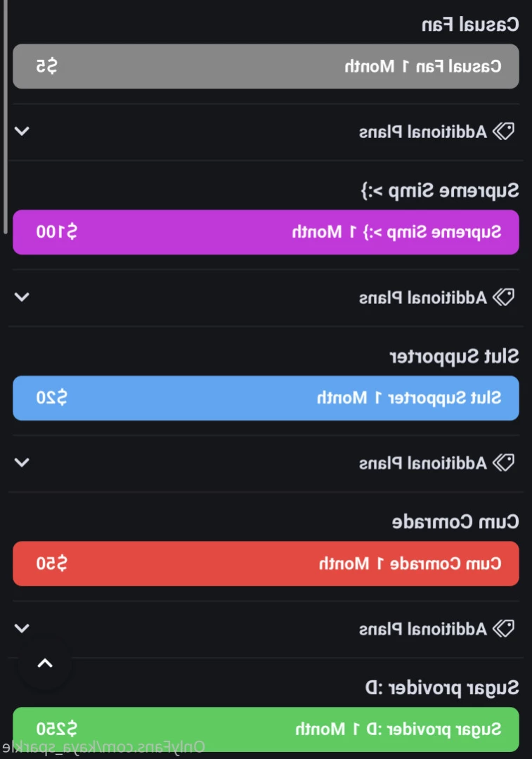Expand Additional Plans under Cum Comrade
The width and height of the screenshot is (532, 759).
point(266,628)
